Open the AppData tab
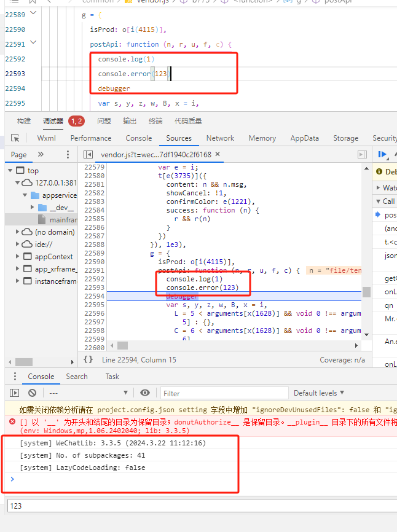This screenshot has height=532, width=397. click(304, 138)
